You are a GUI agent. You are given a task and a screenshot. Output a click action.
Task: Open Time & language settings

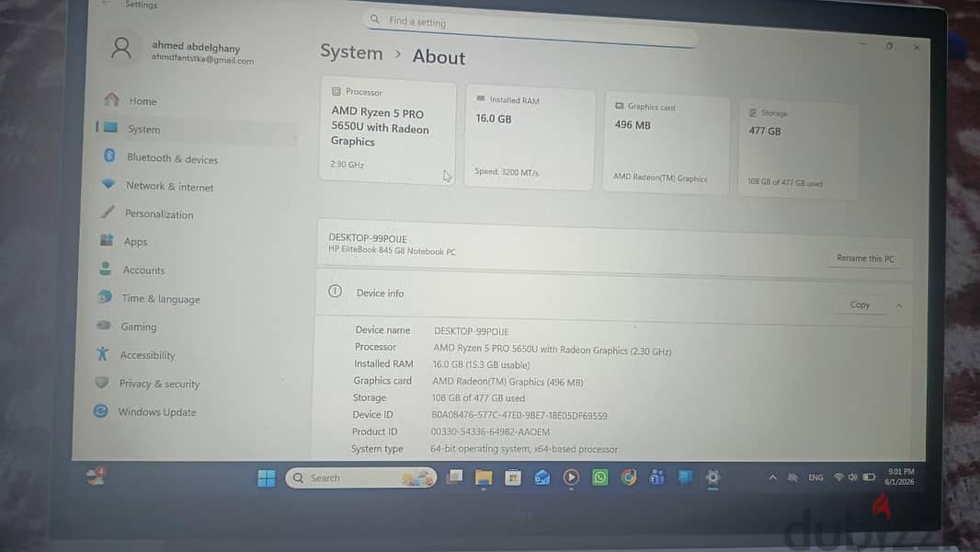coord(161,299)
